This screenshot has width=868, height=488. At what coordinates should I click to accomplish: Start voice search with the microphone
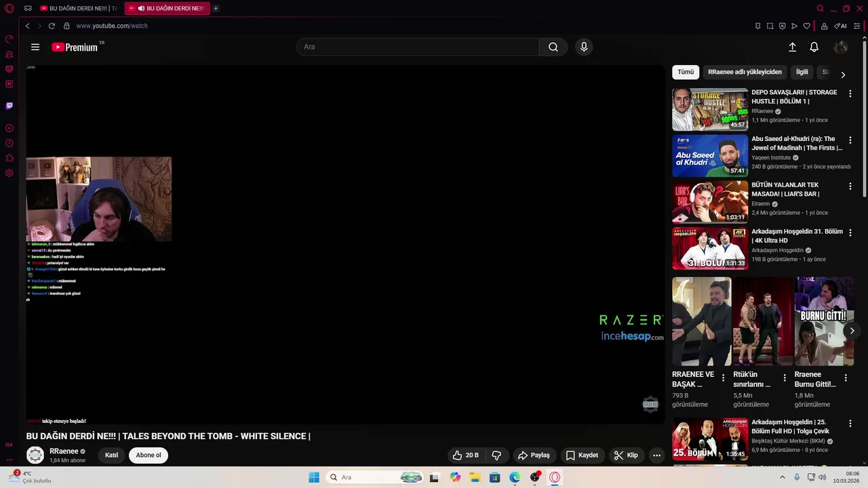pyautogui.click(x=584, y=47)
